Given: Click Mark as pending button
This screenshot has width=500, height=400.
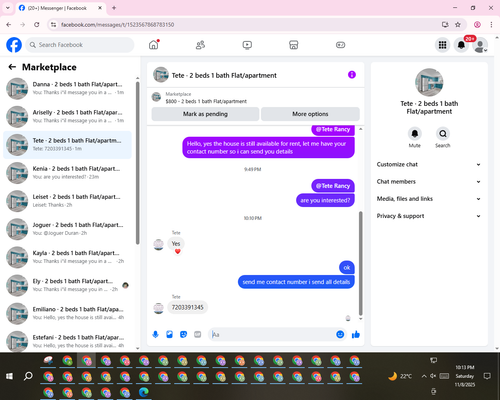Looking at the screenshot, I should [205, 114].
